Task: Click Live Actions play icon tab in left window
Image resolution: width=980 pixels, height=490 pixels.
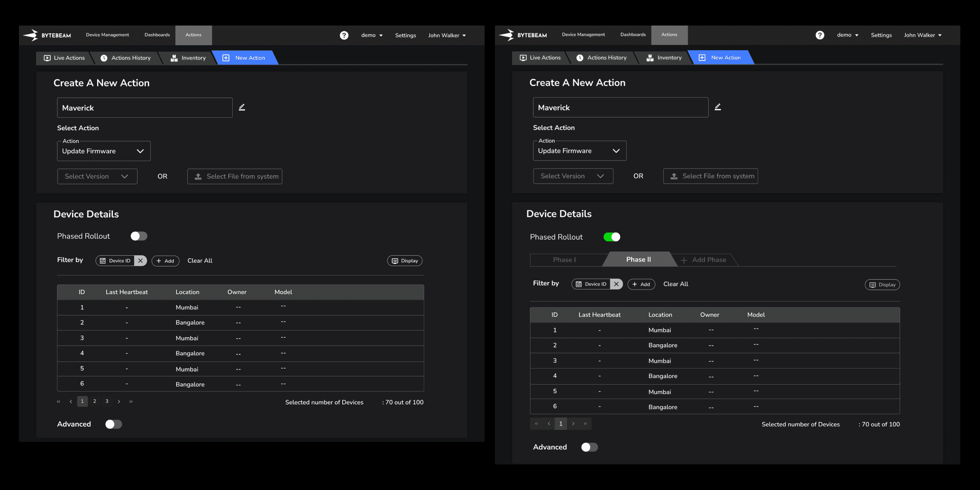Action: click(x=64, y=58)
